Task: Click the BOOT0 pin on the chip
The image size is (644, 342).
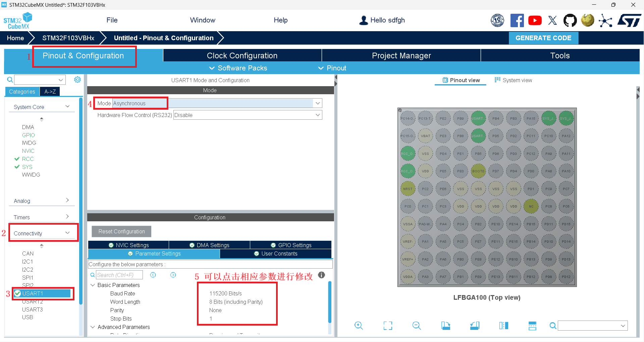Action: coord(478,171)
